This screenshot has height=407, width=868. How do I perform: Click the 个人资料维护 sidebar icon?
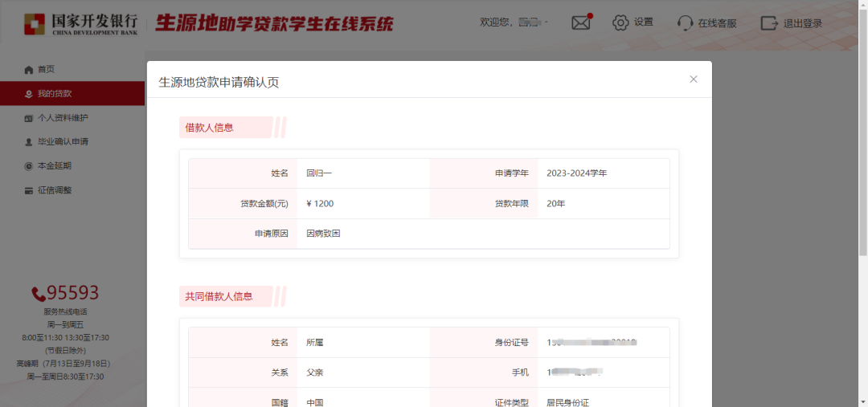(29, 118)
